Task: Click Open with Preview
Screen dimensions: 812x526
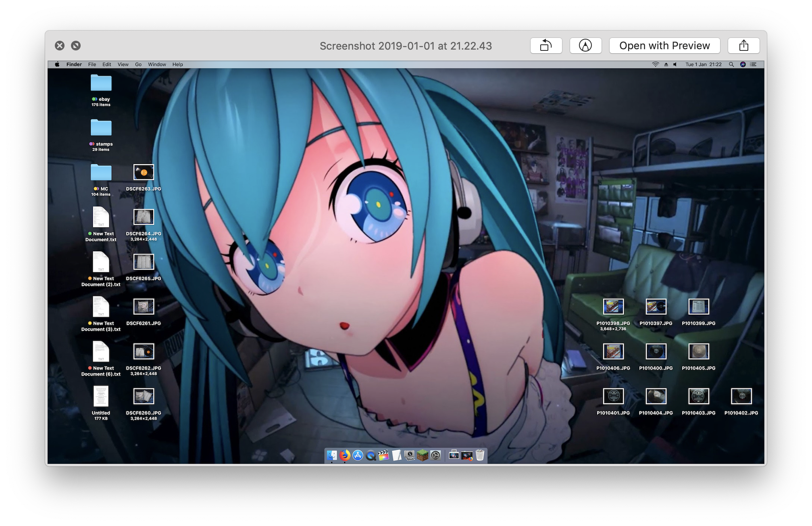Action: point(664,46)
